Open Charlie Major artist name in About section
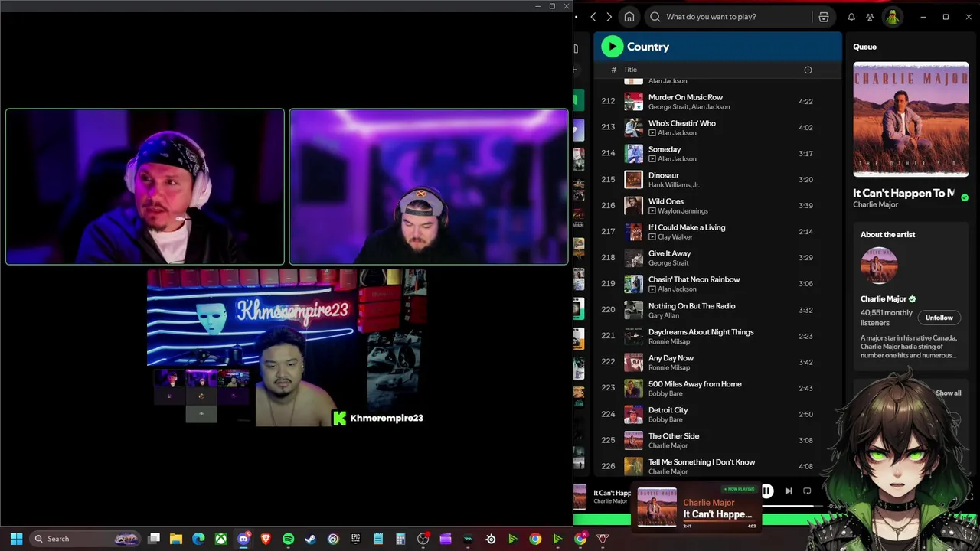 pyautogui.click(x=884, y=299)
